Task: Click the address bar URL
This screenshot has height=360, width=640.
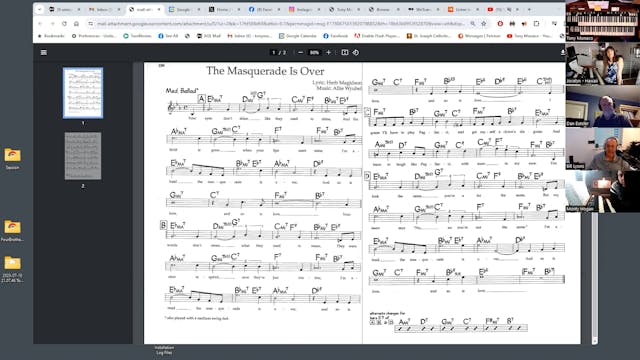Action: click(x=280, y=24)
